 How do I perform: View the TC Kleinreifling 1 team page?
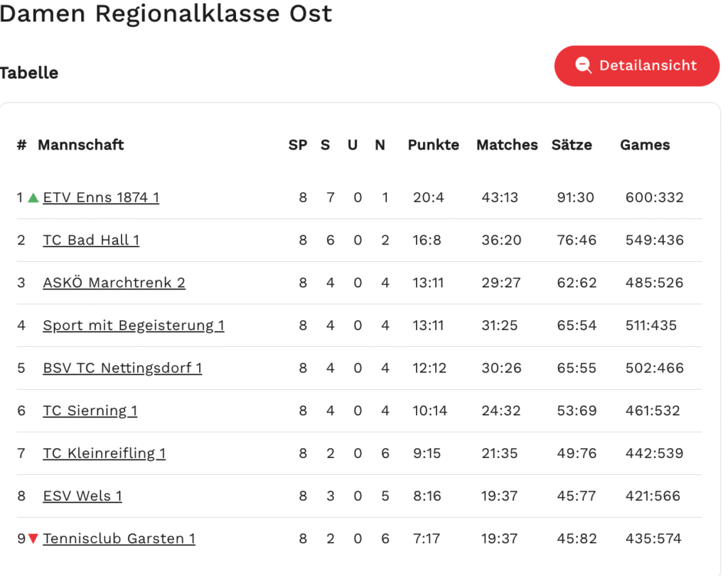tap(105, 453)
